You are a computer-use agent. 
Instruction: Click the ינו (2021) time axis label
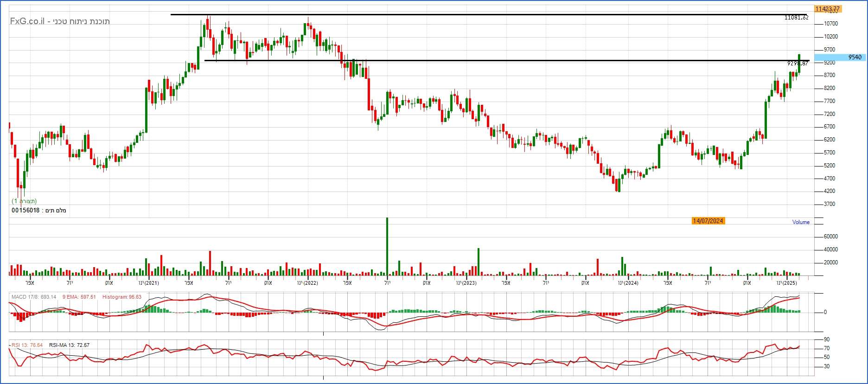pyautogui.click(x=148, y=283)
